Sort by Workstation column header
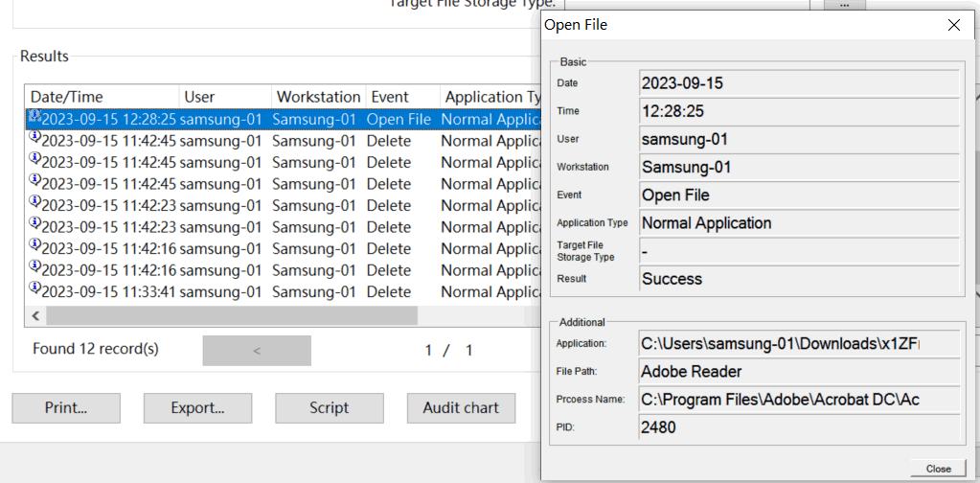 pos(319,97)
